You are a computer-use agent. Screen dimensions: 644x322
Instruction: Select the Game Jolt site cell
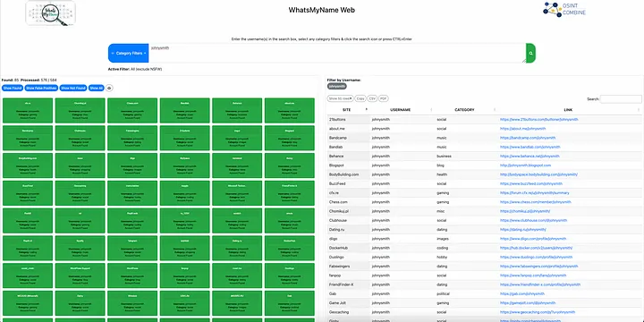point(348,302)
